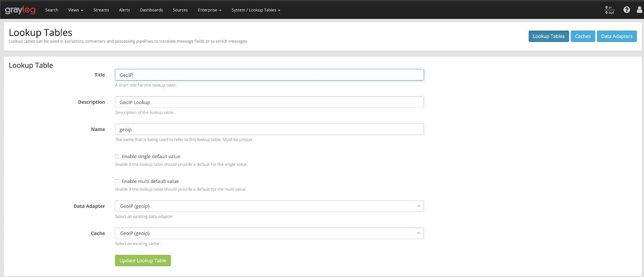Open the user profile icon
The image size is (644, 277).
(x=639, y=9)
